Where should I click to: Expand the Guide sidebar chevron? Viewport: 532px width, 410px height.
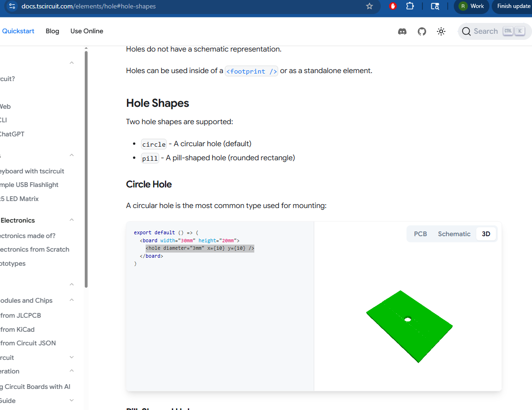click(72, 400)
